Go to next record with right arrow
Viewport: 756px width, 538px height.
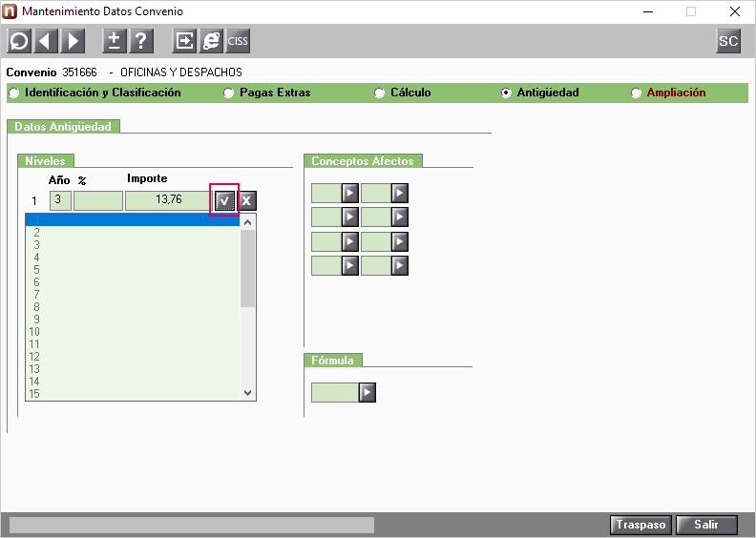pyautogui.click(x=73, y=41)
